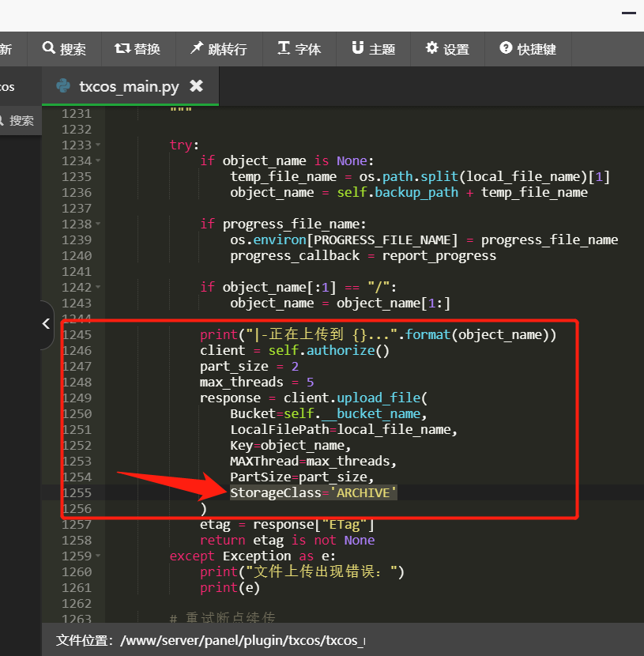The width and height of the screenshot is (644, 656).
Task: Place cursor on highlighted StorageClass='ARCHIVE' text
Action: tap(313, 493)
